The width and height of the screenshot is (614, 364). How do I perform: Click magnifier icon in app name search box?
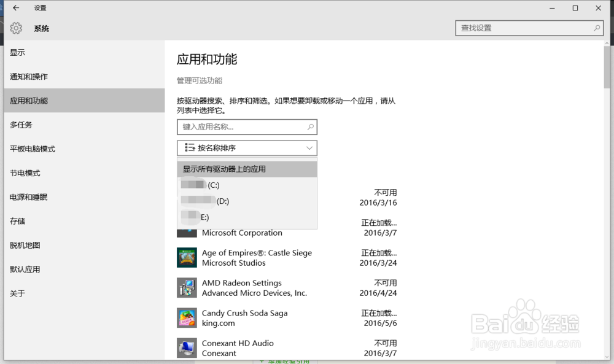click(x=310, y=127)
